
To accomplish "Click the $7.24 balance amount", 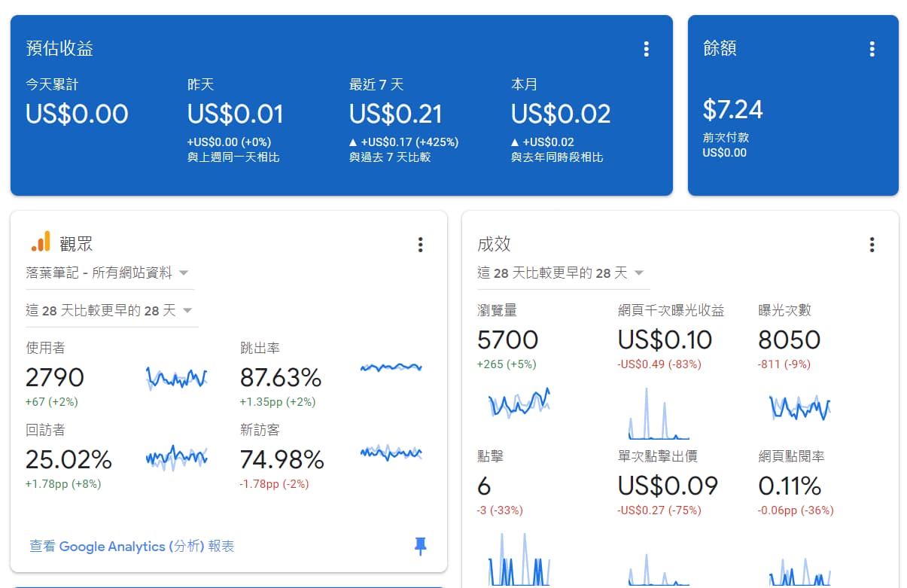I will (x=732, y=110).
